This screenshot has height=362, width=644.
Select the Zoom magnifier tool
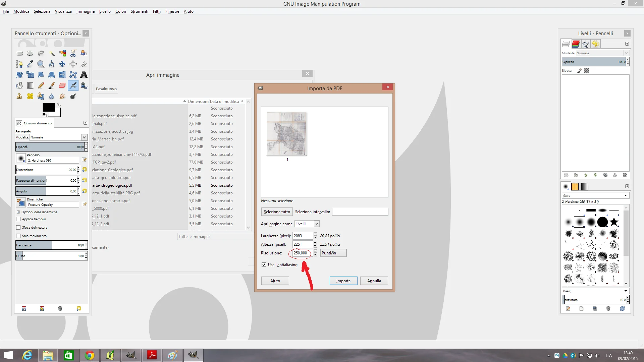pos(41,64)
